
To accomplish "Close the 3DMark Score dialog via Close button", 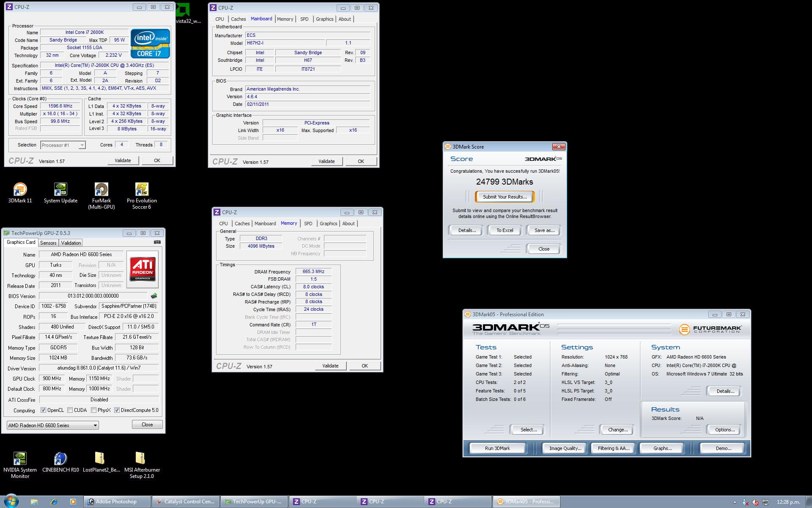I will (544, 249).
